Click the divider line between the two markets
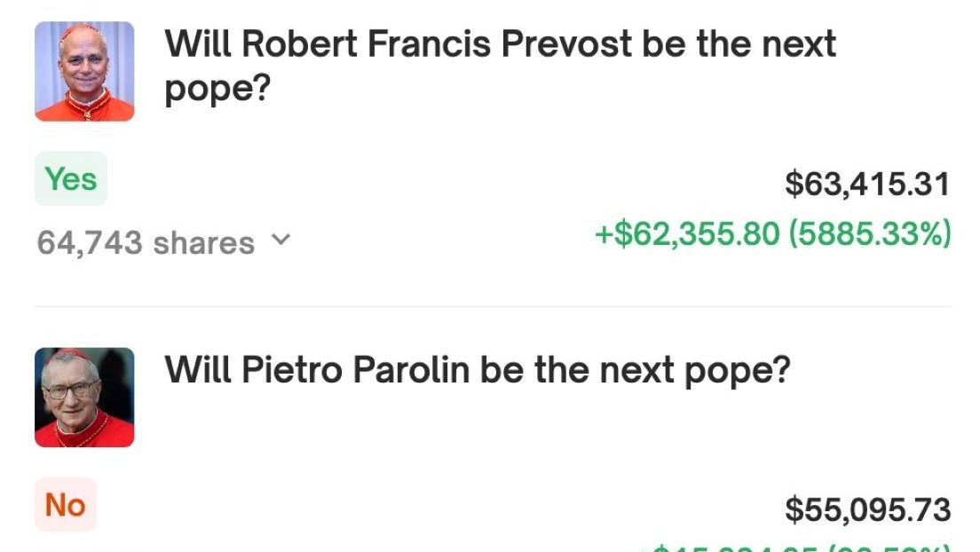 494,307
